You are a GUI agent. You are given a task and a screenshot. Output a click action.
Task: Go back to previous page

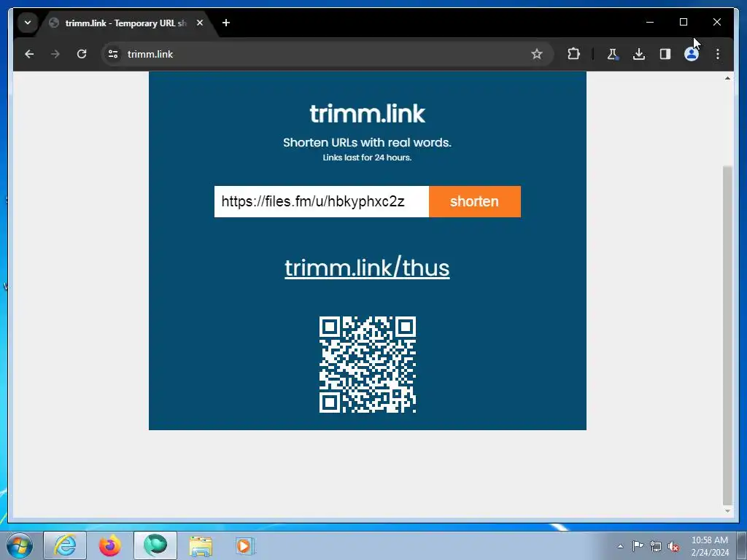29,54
